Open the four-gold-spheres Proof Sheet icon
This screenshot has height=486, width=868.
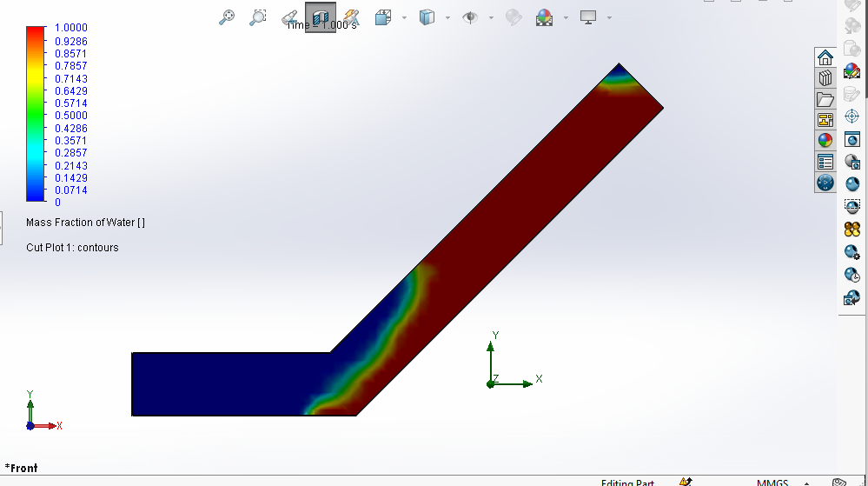[852, 230]
